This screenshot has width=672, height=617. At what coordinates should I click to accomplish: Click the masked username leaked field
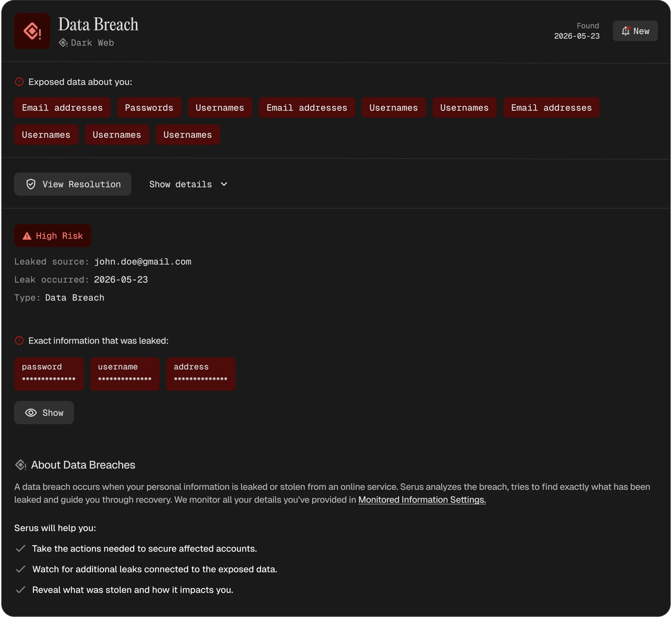pyautogui.click(x=125, y=374)
